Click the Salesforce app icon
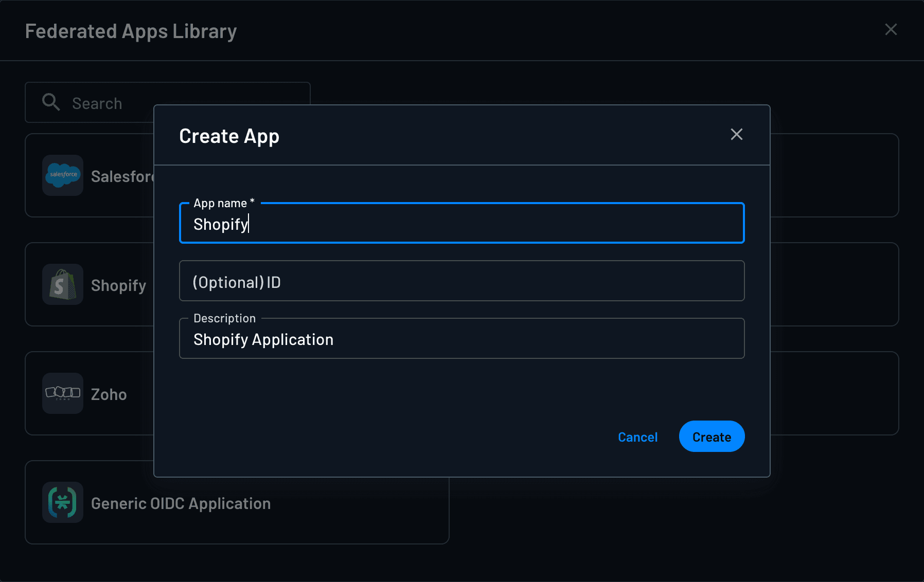 [62, 176]
